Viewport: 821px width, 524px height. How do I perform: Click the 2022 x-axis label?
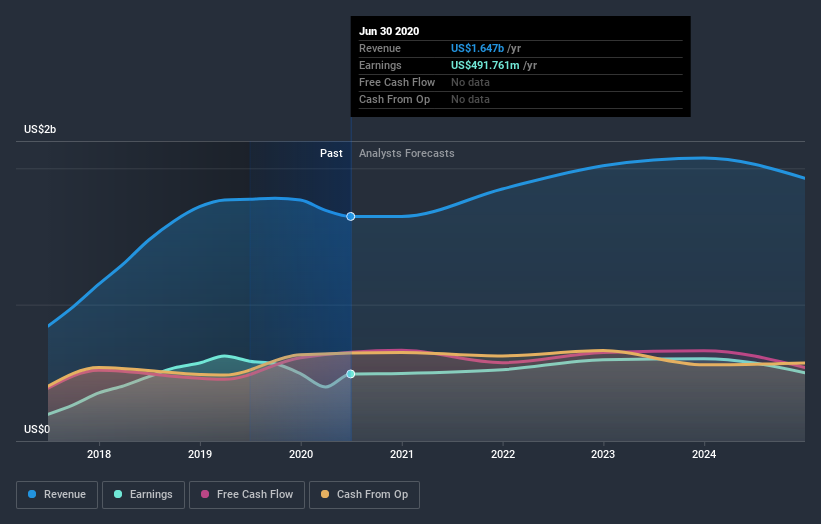tap(503, 454)
